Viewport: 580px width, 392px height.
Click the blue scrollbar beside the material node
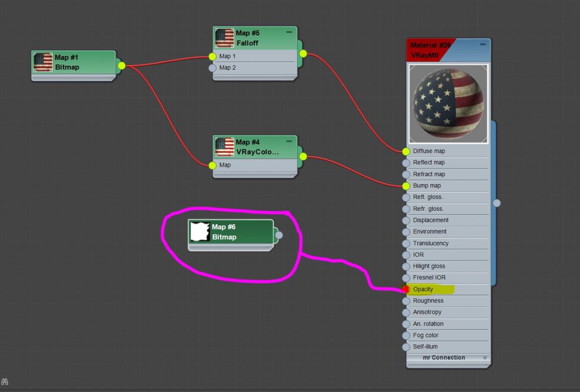[496, 203]
